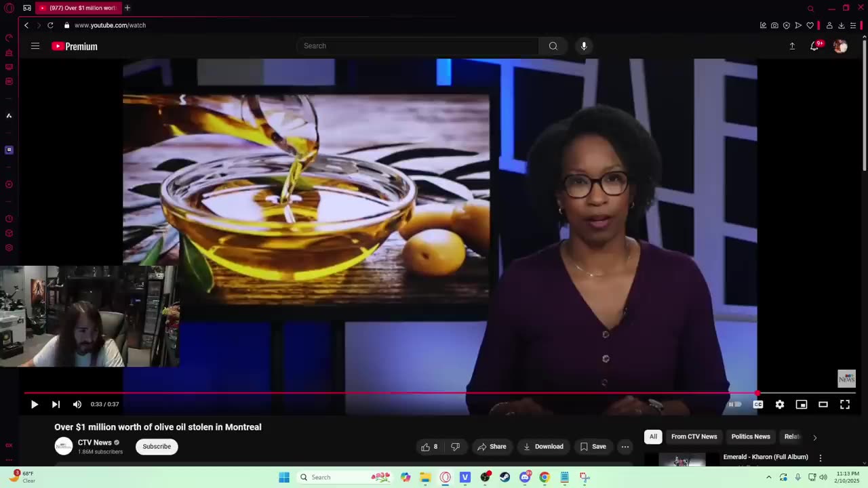Image resolution: width=868 pixels, height=488 pixels.
Task: Open File Explorer from taskbar
Action: pyautogui.click(x=425, y=477)
